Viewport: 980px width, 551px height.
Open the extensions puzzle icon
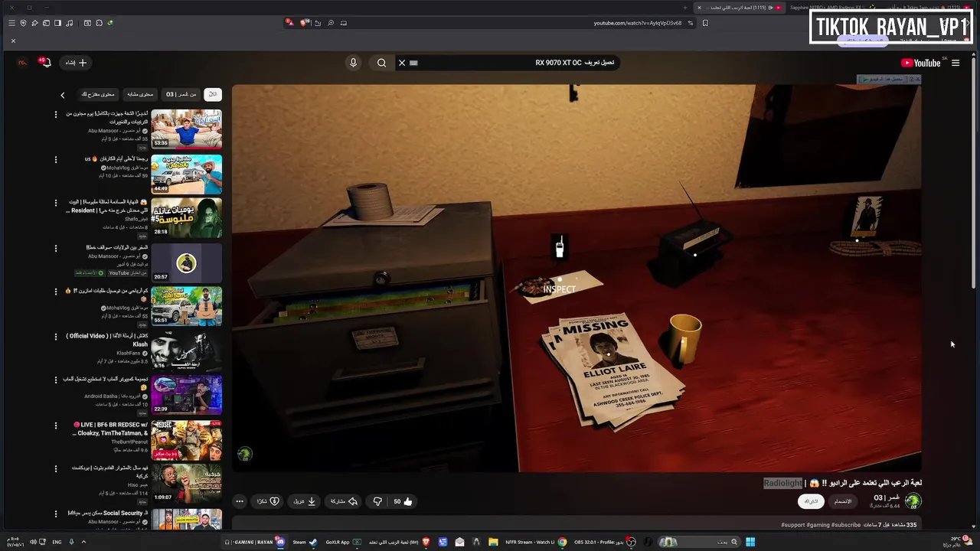coord(99,23)
